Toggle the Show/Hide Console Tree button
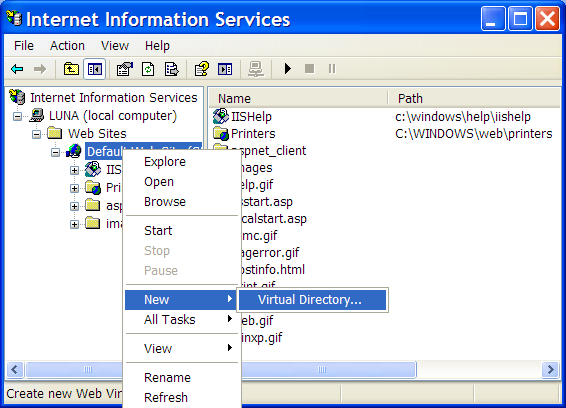This screenshot has width=566, height=408. 95,69
